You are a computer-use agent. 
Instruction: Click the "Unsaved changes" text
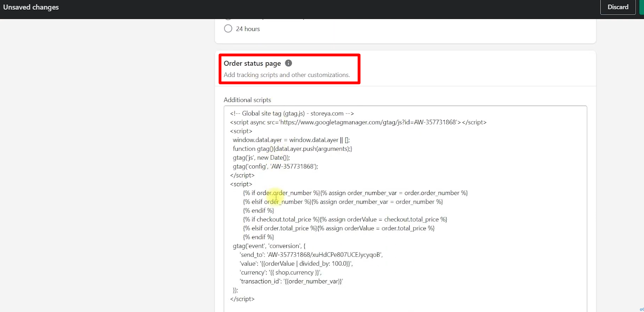coord(31,7)
